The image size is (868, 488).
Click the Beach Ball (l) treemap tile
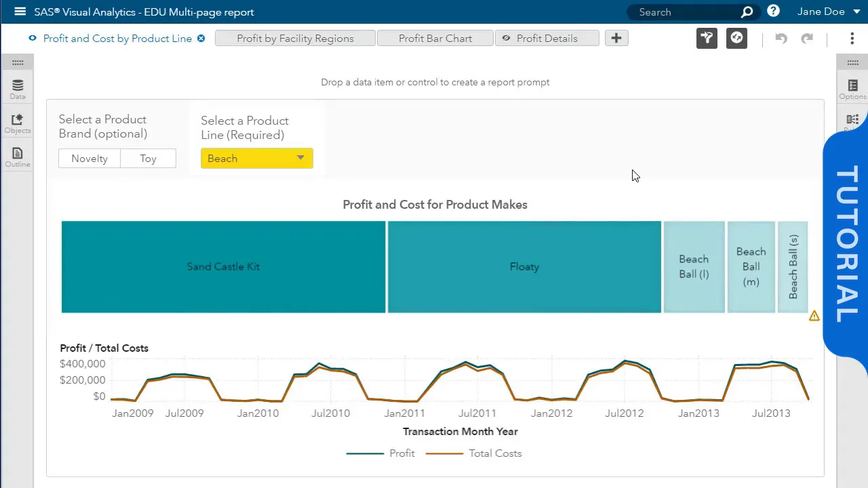click(694, 267)
